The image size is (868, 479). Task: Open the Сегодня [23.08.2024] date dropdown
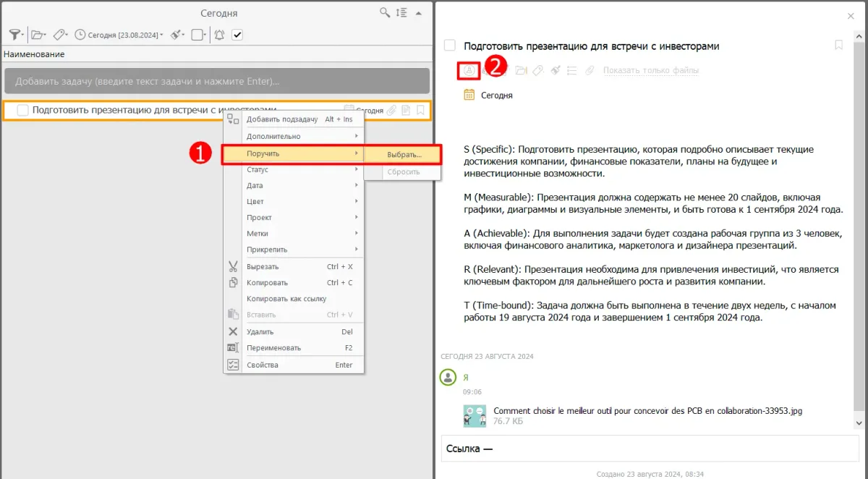pyautogui.click(x=119, y=35)
